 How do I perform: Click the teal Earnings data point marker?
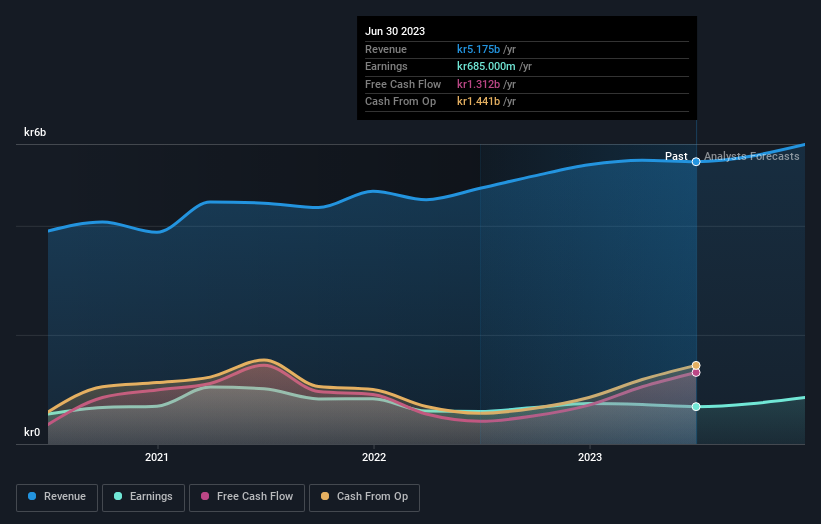[x=696, y=407]
